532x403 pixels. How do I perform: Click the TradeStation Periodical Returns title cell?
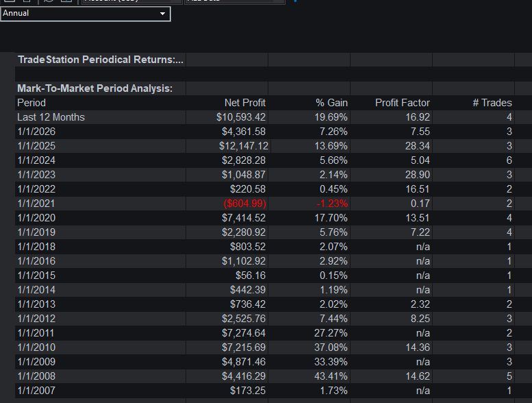(101, 60)
